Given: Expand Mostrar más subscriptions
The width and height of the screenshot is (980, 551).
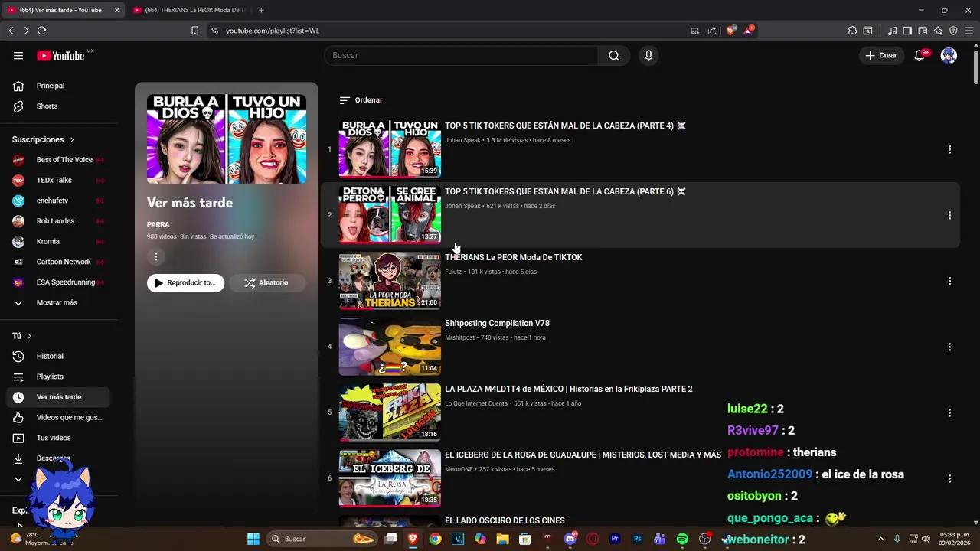Looking at the screenshot, I should 55,302.
